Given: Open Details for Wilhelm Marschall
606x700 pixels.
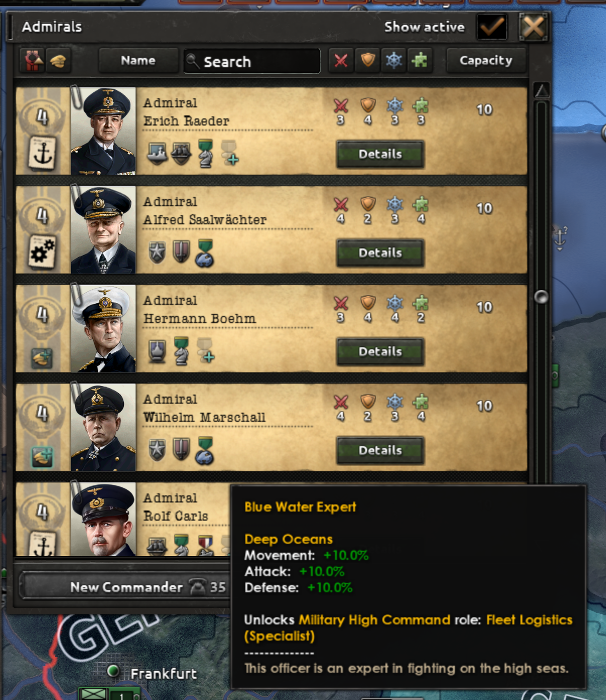Looking at the screenshot, I should click(380, 450).
